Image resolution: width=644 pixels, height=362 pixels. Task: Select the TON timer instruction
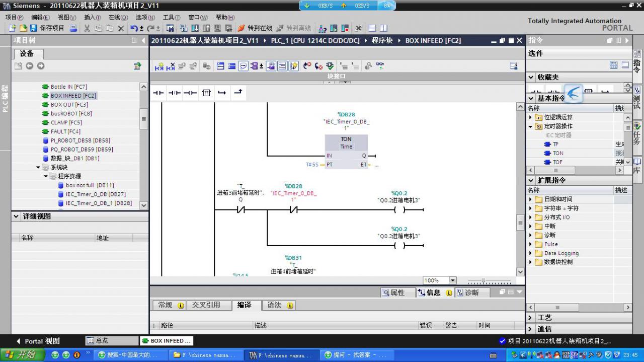click(x=558, y=153)
